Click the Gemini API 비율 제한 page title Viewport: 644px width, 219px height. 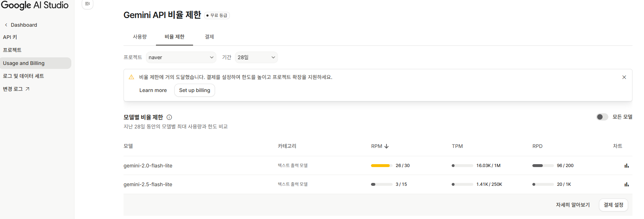(162, 15)
